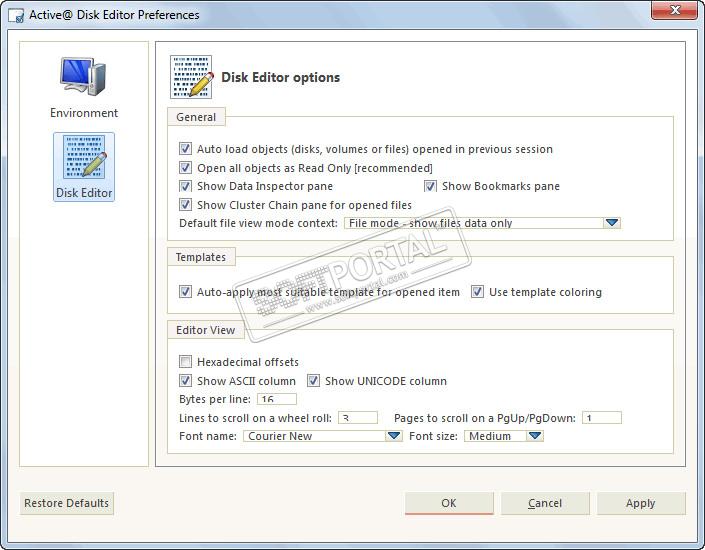Expand the Font name dropdown arrow
The width and height of the screenshot is (705, 550).
pos(394,436)
